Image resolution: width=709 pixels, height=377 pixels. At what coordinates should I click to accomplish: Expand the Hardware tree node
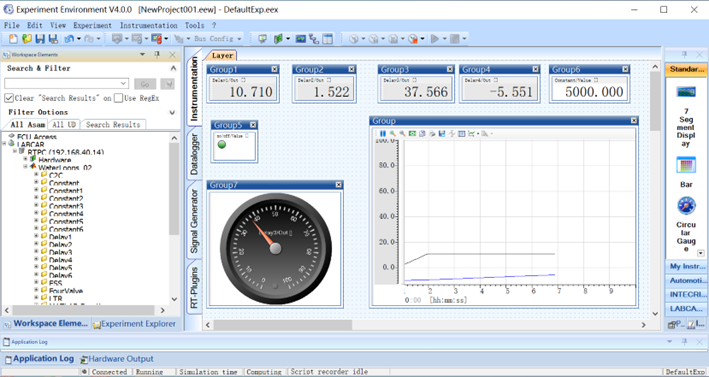pyautogui.click(x=26, y=159)
